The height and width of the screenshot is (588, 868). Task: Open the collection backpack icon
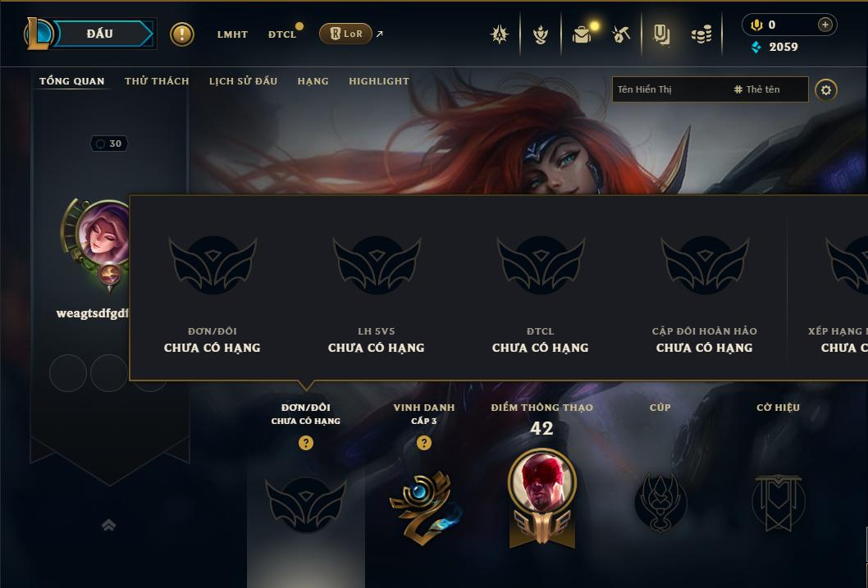(581, 34)
